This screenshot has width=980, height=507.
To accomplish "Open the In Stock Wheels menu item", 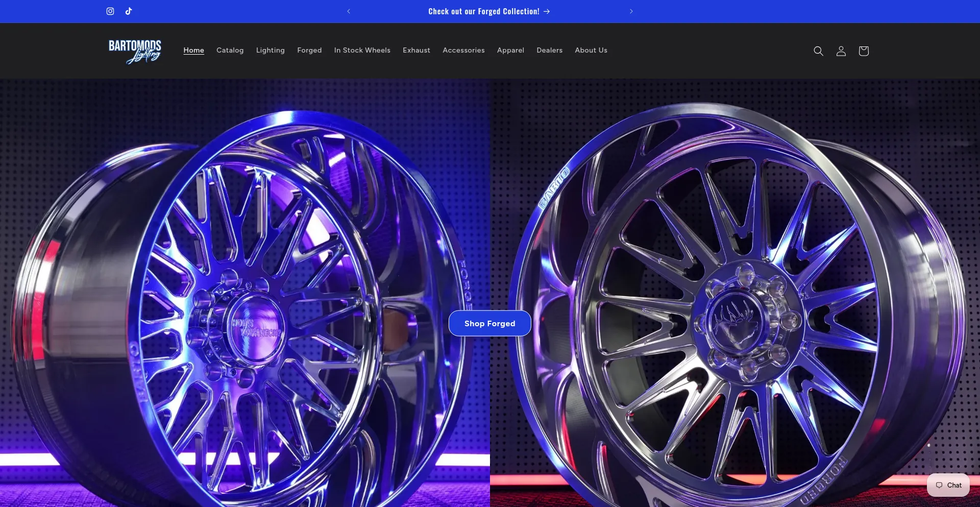I will [x=362, y=50].
